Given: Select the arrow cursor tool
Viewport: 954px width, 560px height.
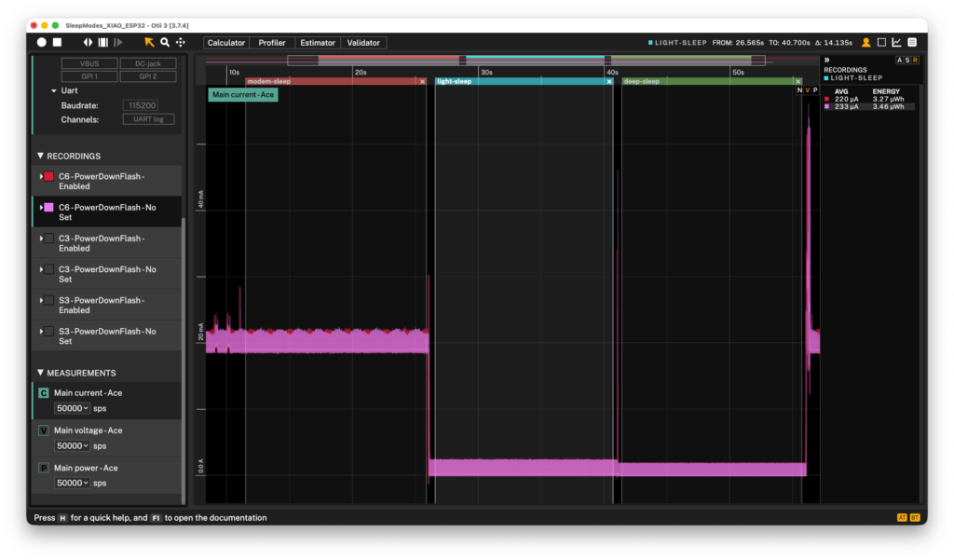Looking at the screenshot, I should click(149, 42).
